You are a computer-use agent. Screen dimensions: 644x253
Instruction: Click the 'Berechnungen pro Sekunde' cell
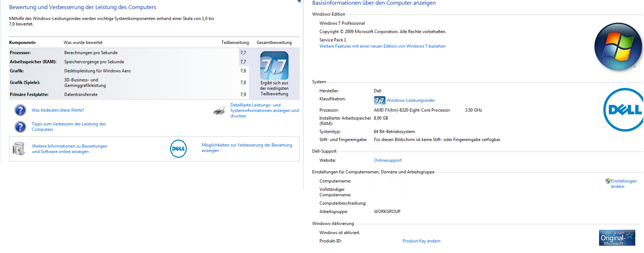click(x=91, y=53)
